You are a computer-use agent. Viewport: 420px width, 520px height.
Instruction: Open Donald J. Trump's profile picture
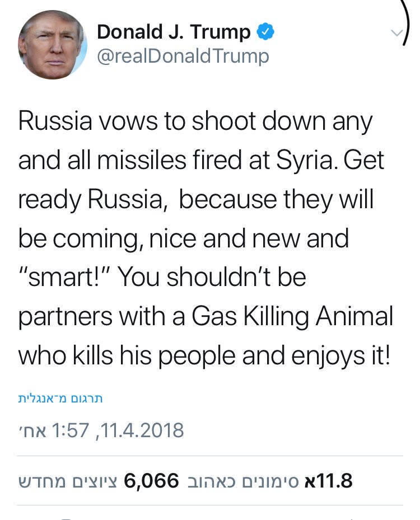pos(53,44)
